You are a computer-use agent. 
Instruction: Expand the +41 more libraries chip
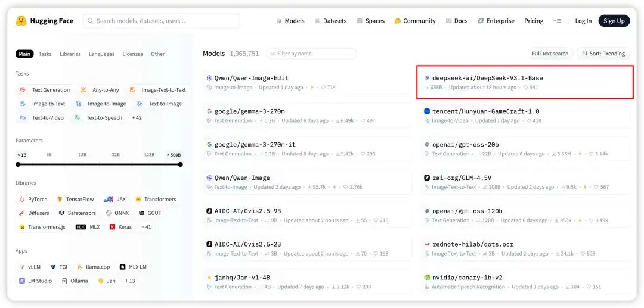coord(146,227)
